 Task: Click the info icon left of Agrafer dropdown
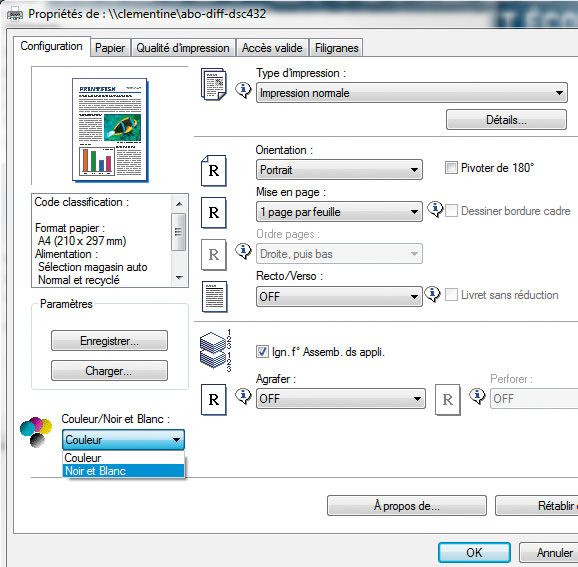point(243,396)
